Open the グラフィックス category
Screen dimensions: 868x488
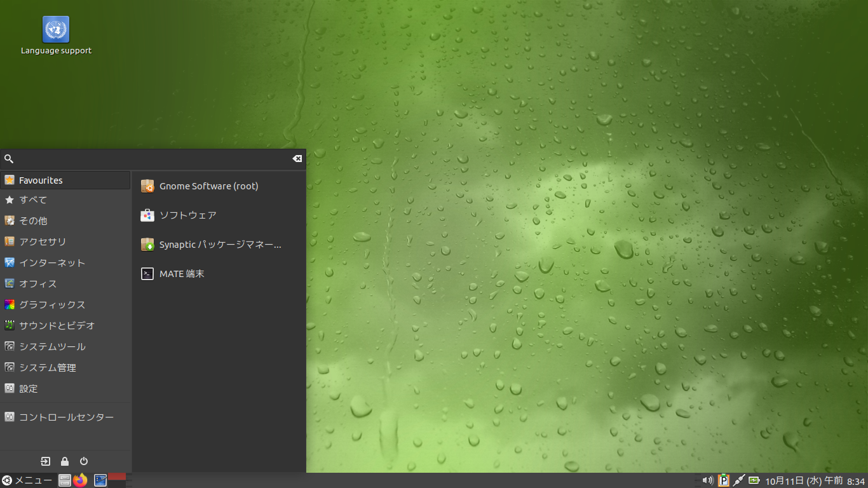pos(65,305)
